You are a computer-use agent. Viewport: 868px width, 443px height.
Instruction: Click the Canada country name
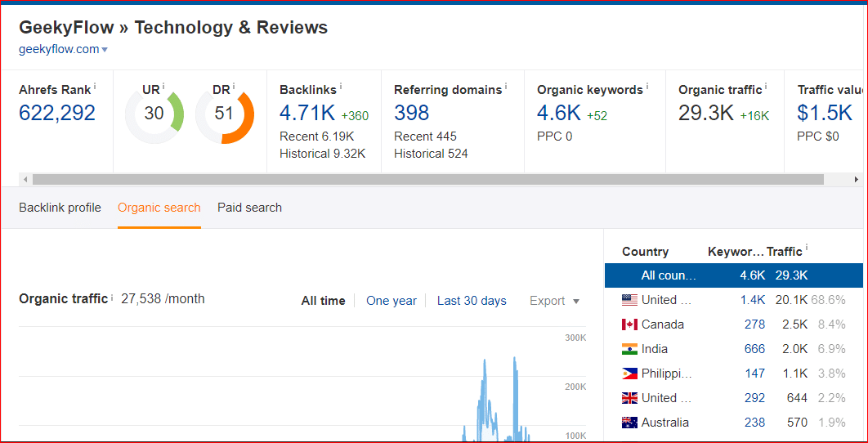click(x=663, y=324)
